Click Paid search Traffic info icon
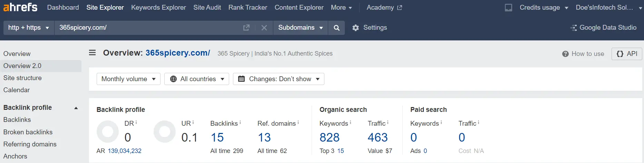 478,122
